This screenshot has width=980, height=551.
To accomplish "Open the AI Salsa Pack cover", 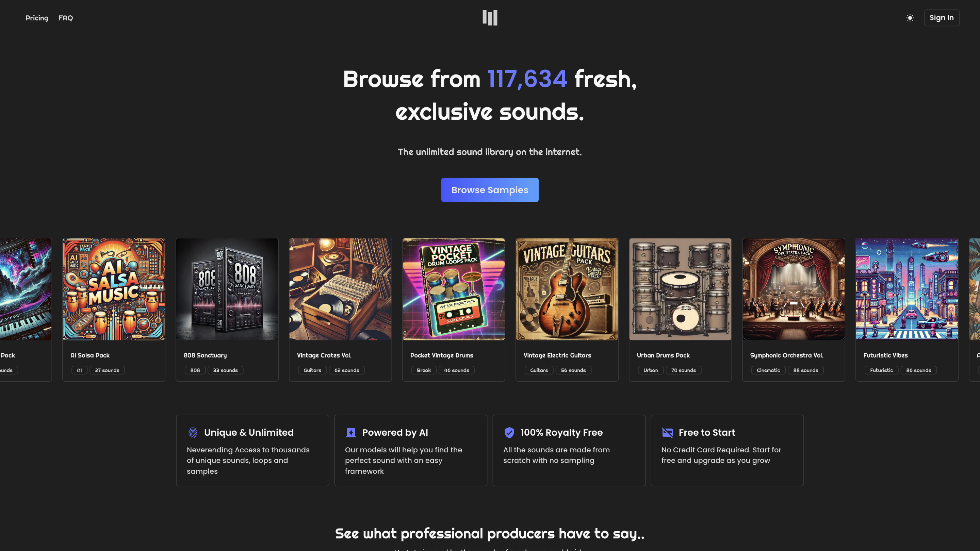I will pyautogui.click(x=114, y=289).
